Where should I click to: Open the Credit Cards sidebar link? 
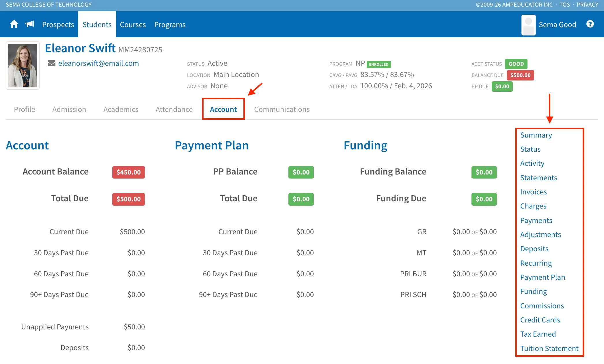click(540, 320)
